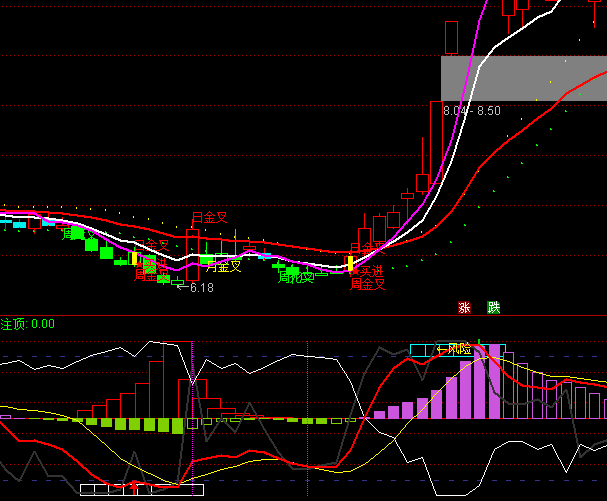
Task: Click the cyan box row around 风险
Action: click(x=457, y=349)
